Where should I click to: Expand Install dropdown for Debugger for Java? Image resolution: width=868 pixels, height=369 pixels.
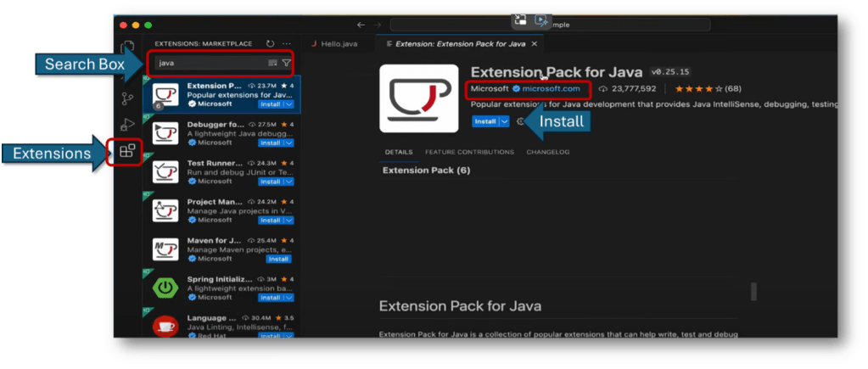(288, 143)
